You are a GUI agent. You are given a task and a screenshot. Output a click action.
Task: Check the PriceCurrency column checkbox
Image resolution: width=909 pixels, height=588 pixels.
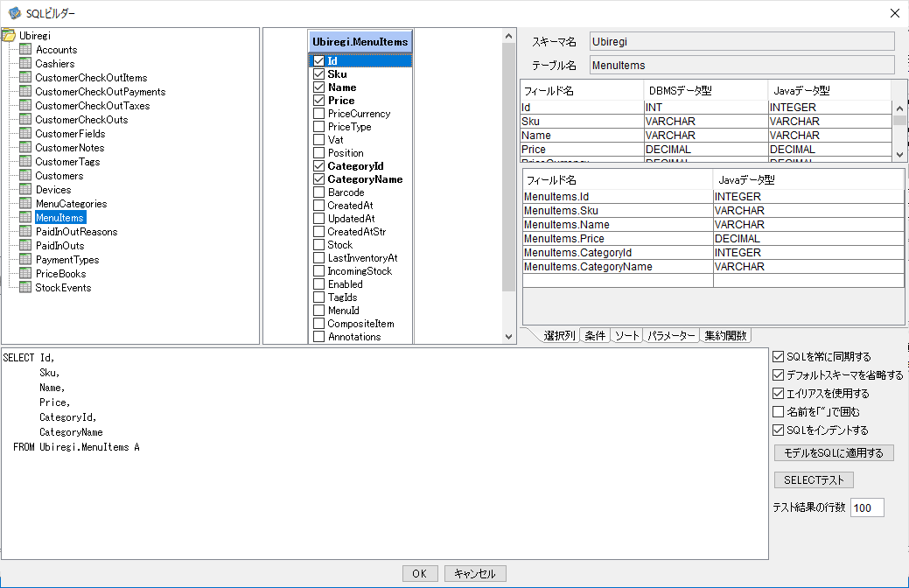318,114
